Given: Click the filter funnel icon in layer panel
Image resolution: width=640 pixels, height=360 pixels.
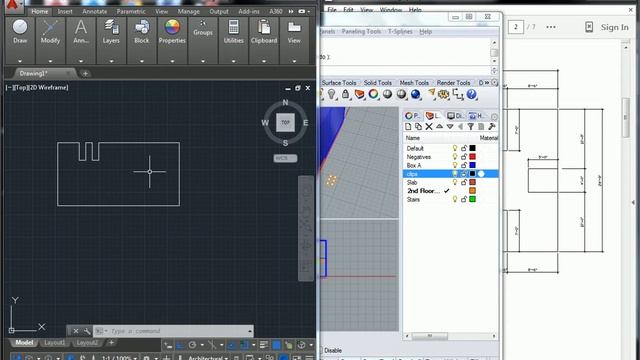Looking at the screenshot, I should click(471, 127).
